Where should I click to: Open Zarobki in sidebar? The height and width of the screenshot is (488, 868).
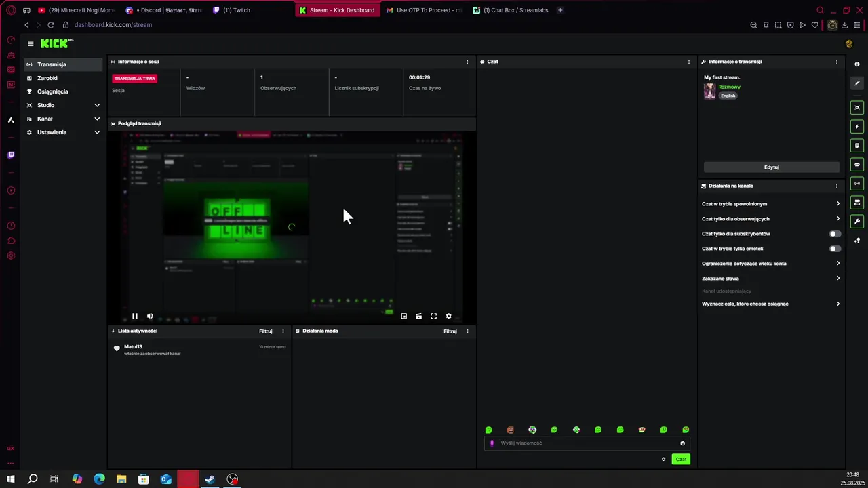pos(63,78)
